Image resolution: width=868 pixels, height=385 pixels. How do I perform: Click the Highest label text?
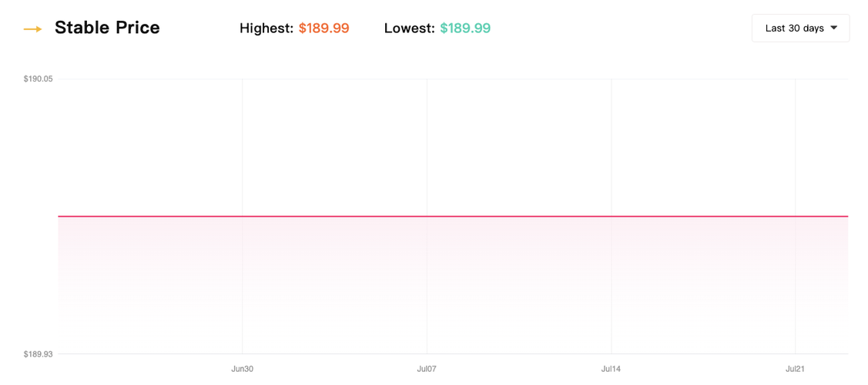pos(266,28)
